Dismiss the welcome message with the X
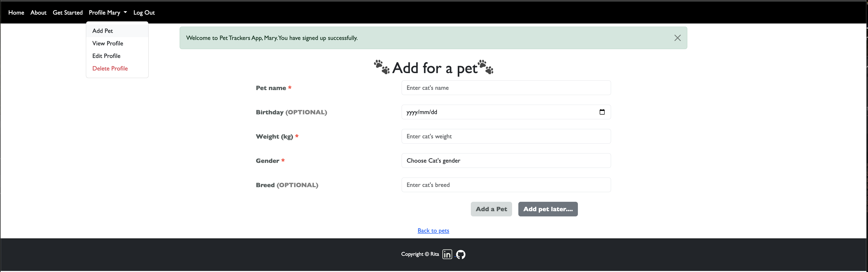 click(677, 38)
